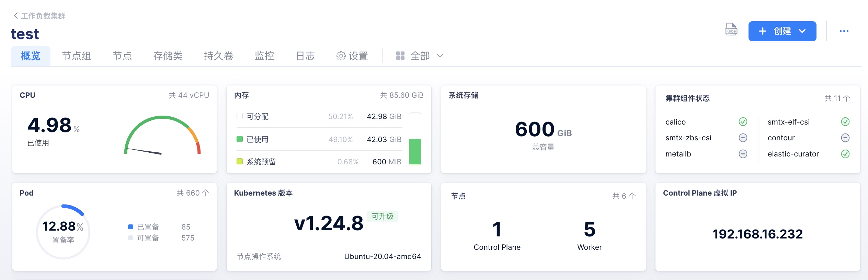Click the 600 GiB storage capacity
868x280 pixels.
pyautogui.click(x=543, y=130)
